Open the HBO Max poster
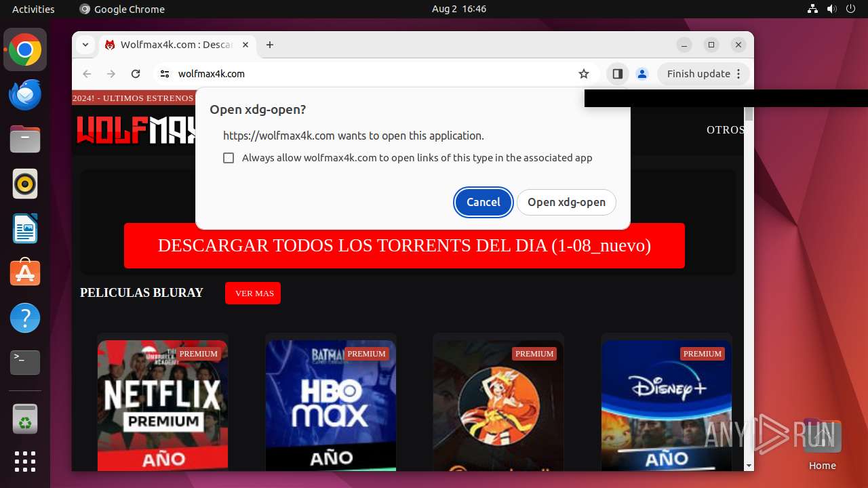 pos(331,405)
